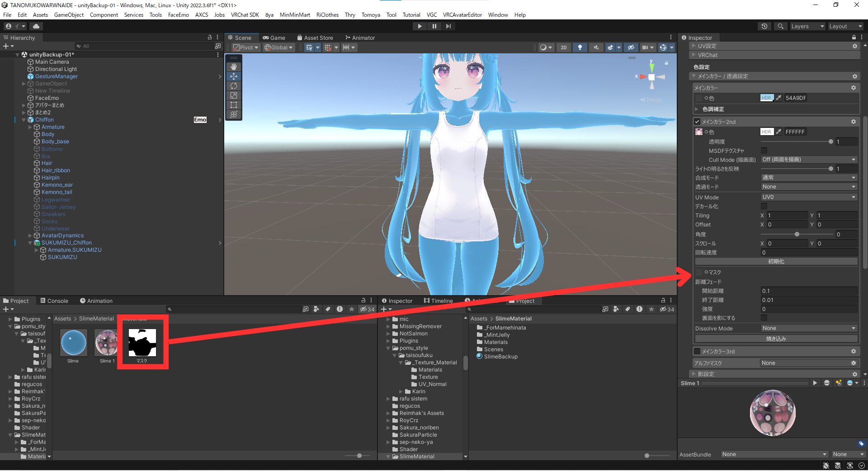The width and height of the screenshot is (868, 471).
Task: Toggle the Scene view lighting bulb icon
Action: 580,47
